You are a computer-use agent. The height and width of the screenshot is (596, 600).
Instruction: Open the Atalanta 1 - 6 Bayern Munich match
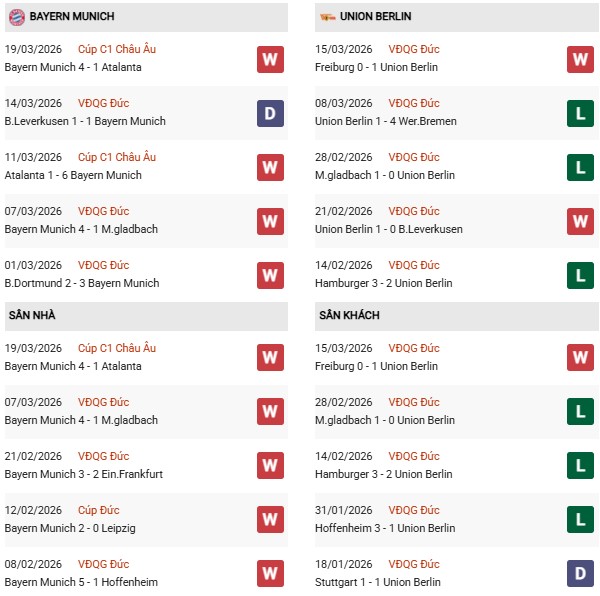point(73,176)
